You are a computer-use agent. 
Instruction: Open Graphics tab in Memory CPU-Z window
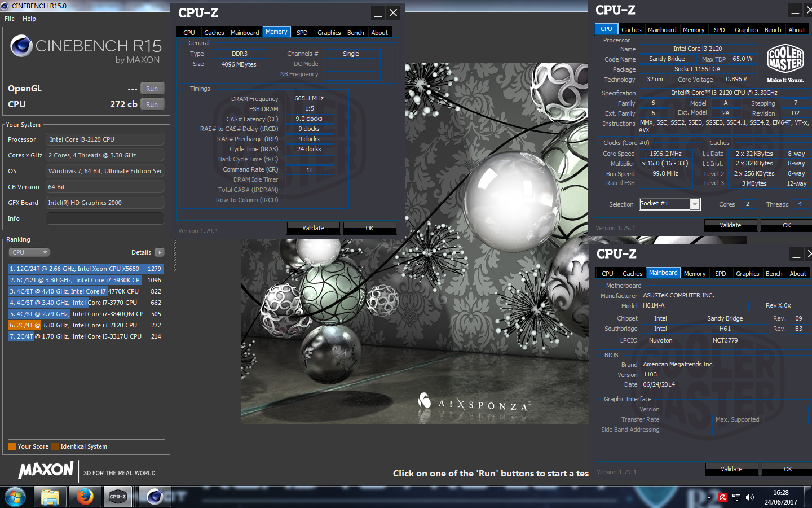point(329,33)
